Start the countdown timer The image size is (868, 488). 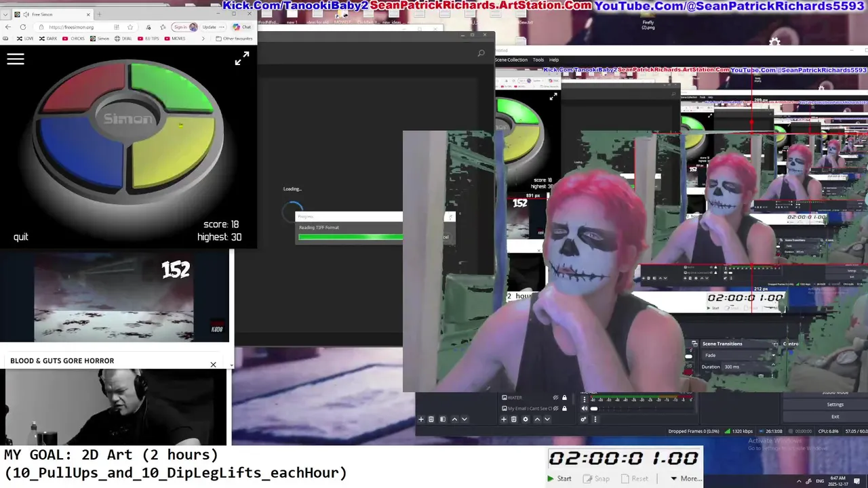(559, 479)
